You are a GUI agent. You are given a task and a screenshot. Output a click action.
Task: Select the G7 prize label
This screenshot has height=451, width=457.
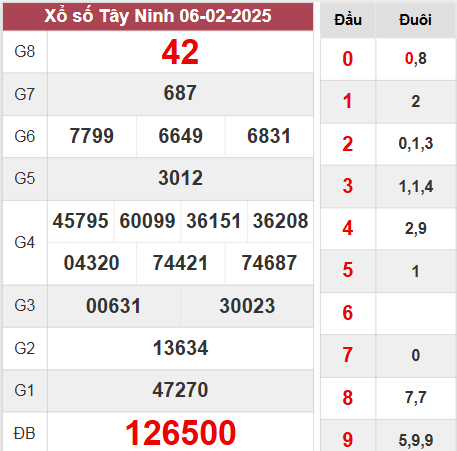coord(25,94)
